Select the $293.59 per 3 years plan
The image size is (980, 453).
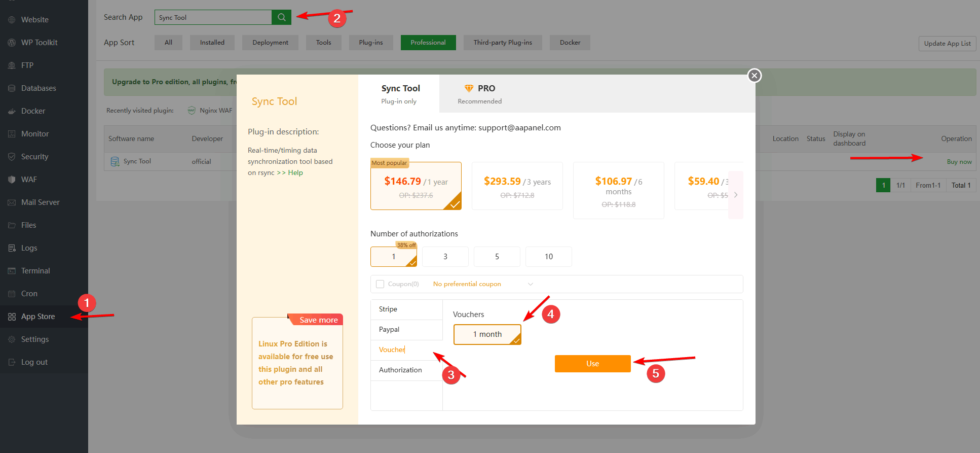(x=517, y=186)
